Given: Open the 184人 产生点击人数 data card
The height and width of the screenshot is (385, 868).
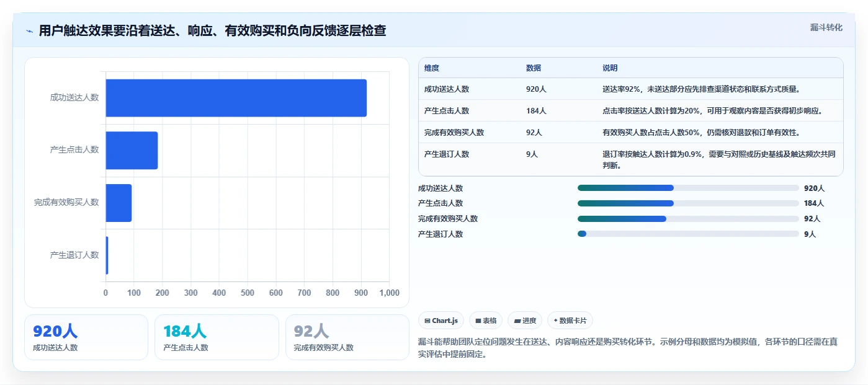Looking at the screenshot, I should coord(217,337).
